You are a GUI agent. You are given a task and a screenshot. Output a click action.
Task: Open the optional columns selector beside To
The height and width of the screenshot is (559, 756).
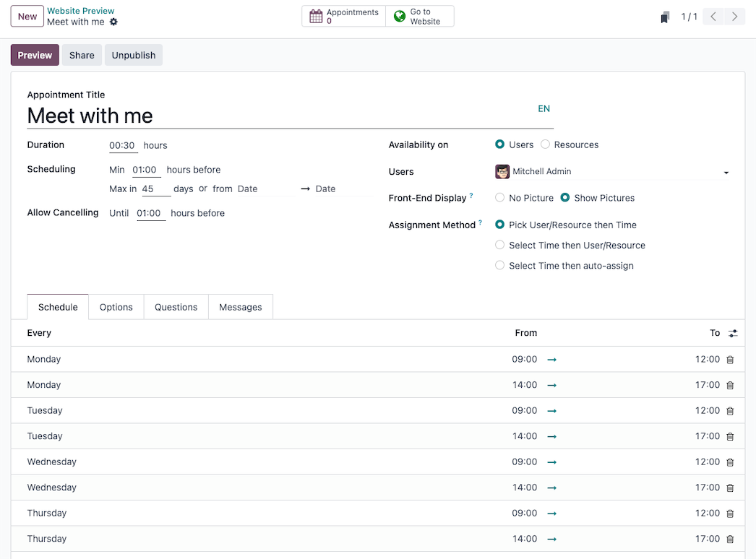[x=733, y=333]
